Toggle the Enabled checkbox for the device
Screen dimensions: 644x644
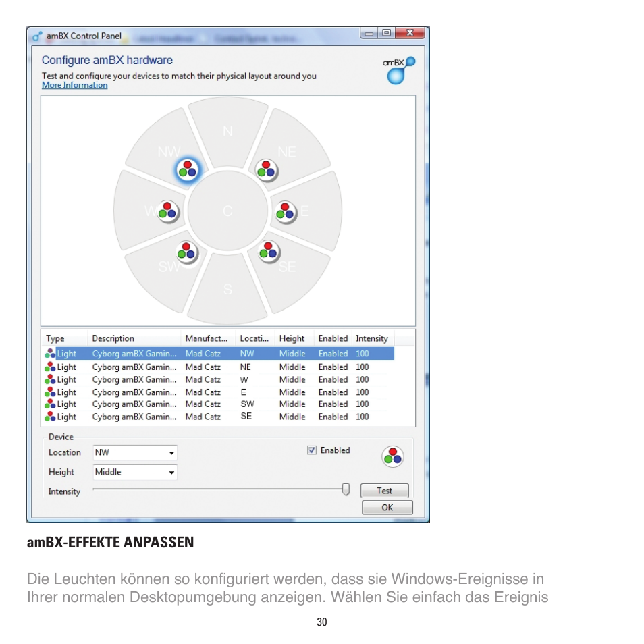pyautogui.click(x=312, y=450)
